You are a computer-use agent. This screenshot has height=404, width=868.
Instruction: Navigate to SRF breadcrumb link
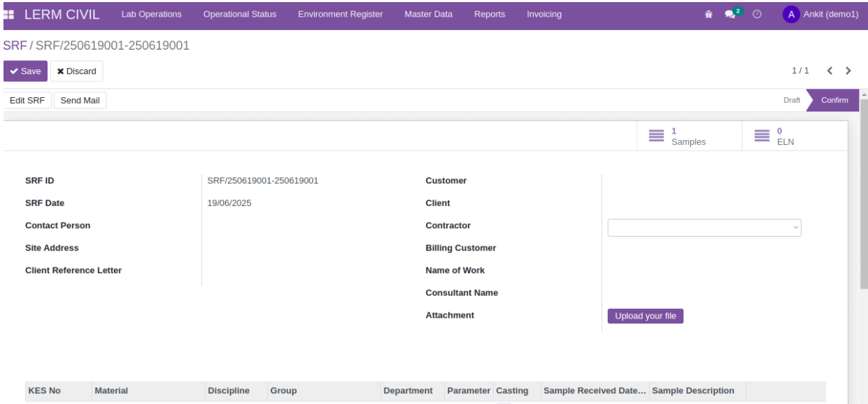pos(15,46)
